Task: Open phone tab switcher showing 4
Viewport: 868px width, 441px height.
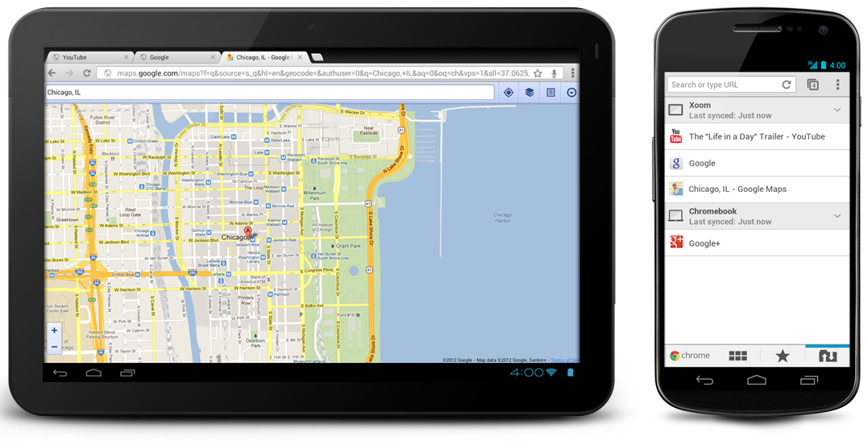Action: tap(812, 85)
